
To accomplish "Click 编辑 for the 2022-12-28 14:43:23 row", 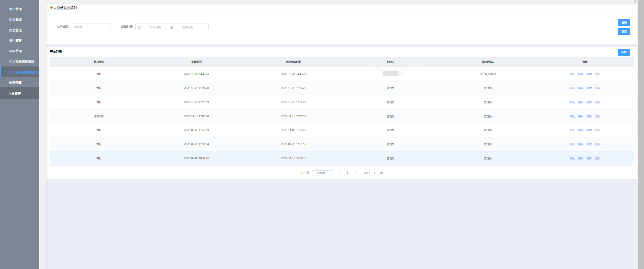I will 581,74.
